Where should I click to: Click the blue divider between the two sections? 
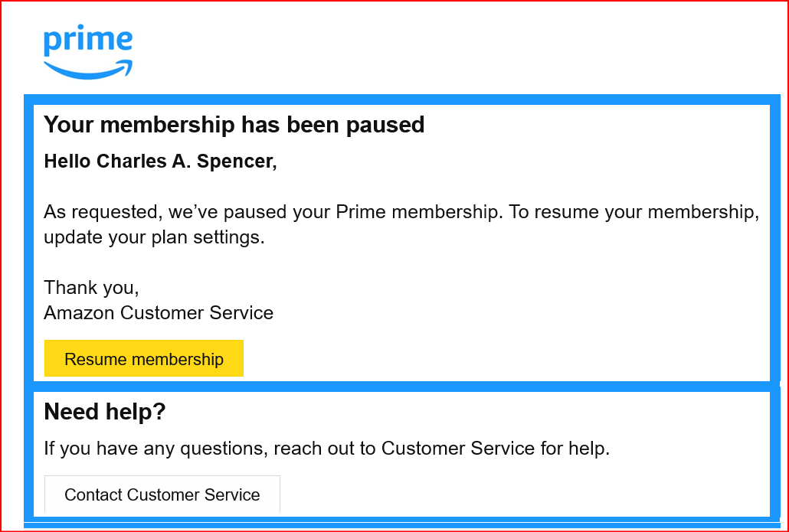click(401, 387)
